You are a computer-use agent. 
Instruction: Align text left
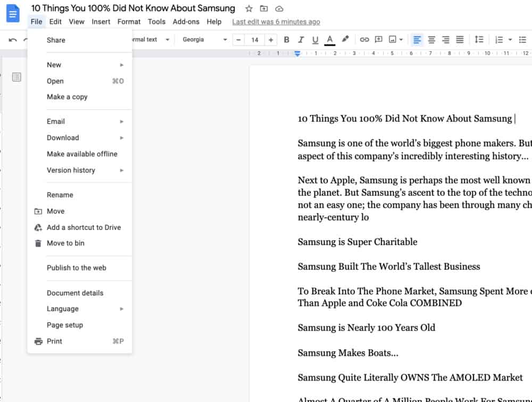click(417, 40)
